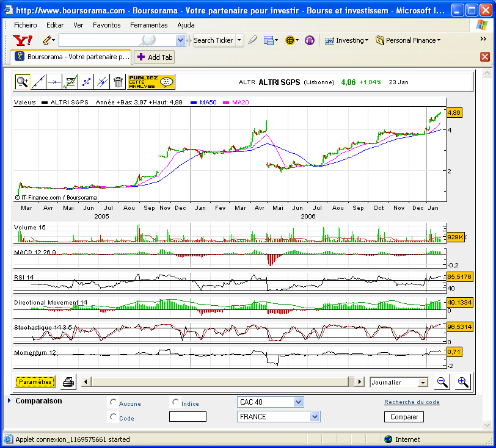The width and height of the screenshot is (496, 448).
Task: Click the Yahoo! logo in toolbar
Action: point(23,40)
